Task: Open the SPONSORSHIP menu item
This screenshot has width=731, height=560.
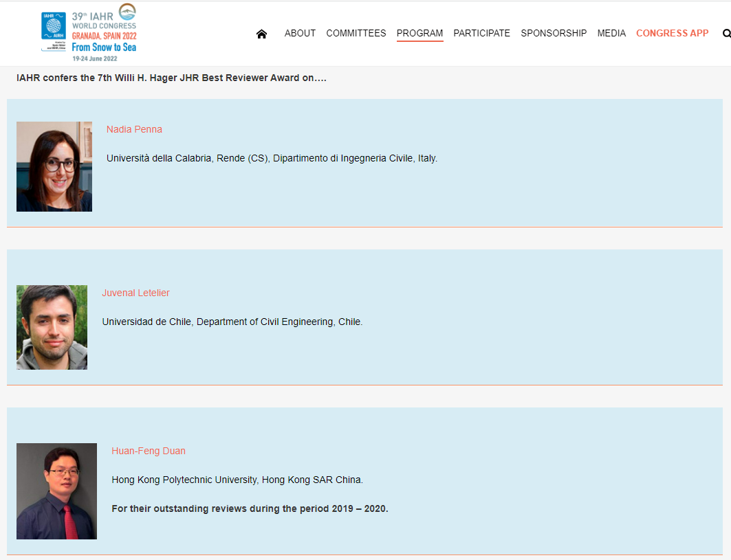Action: click(554, 33)
